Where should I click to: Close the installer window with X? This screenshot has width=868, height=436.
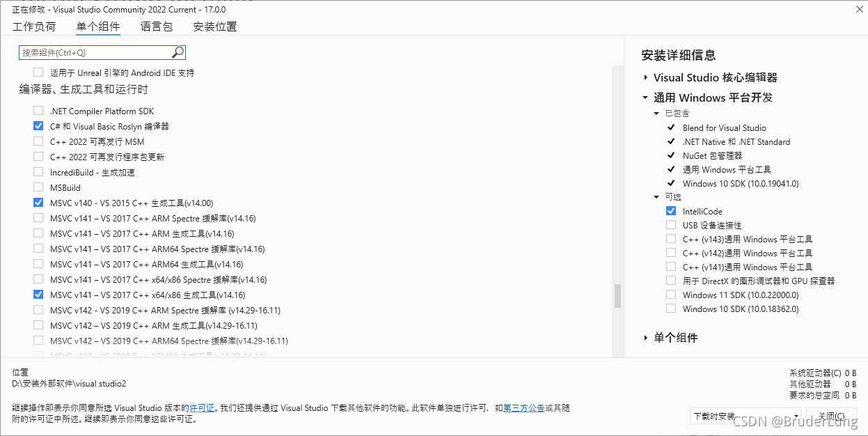point(858,10)
